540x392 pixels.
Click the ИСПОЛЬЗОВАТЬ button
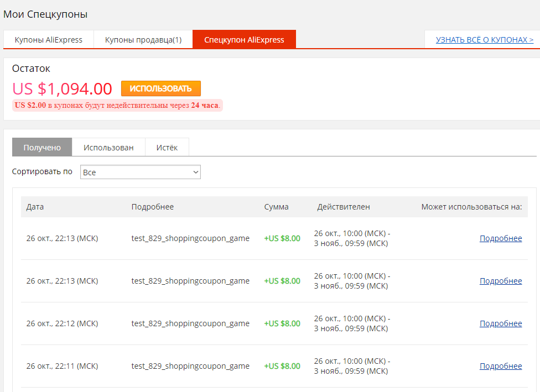tap(161, 88)
